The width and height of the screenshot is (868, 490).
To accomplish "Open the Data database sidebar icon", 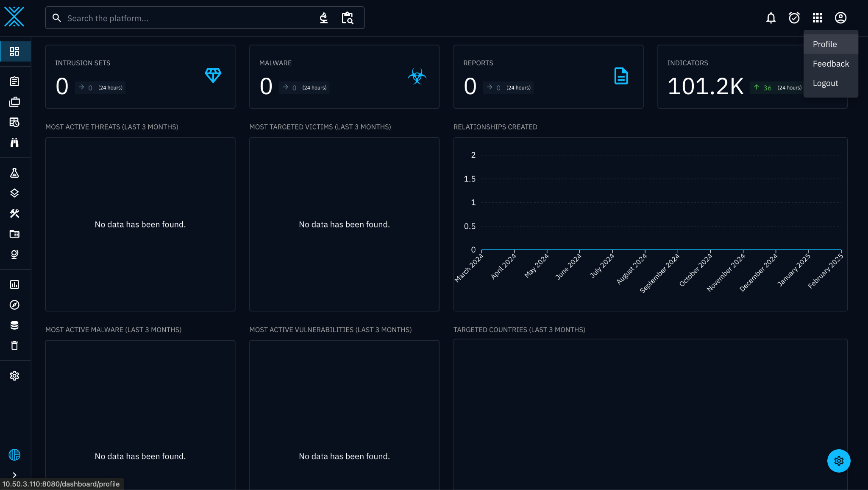I will click(15, 325).
